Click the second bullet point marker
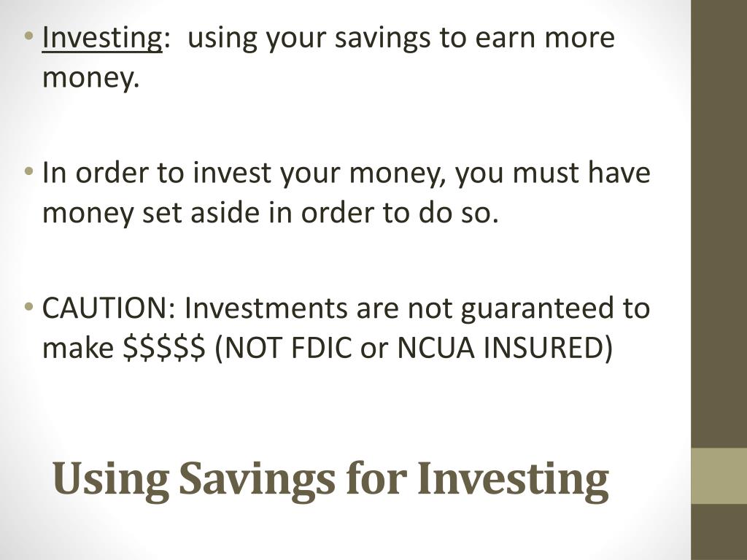Screen dimensions: 747x560 tap(29, 171)
